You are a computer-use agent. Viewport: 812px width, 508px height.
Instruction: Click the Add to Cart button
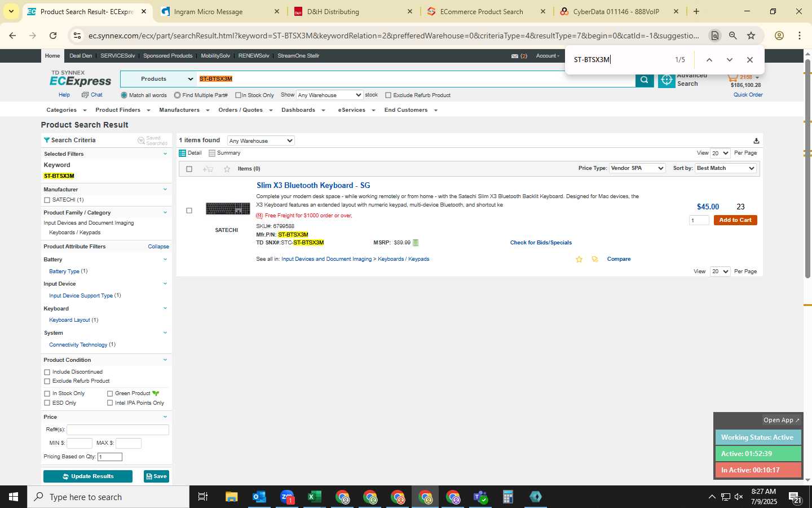click(x=735, y=220)
